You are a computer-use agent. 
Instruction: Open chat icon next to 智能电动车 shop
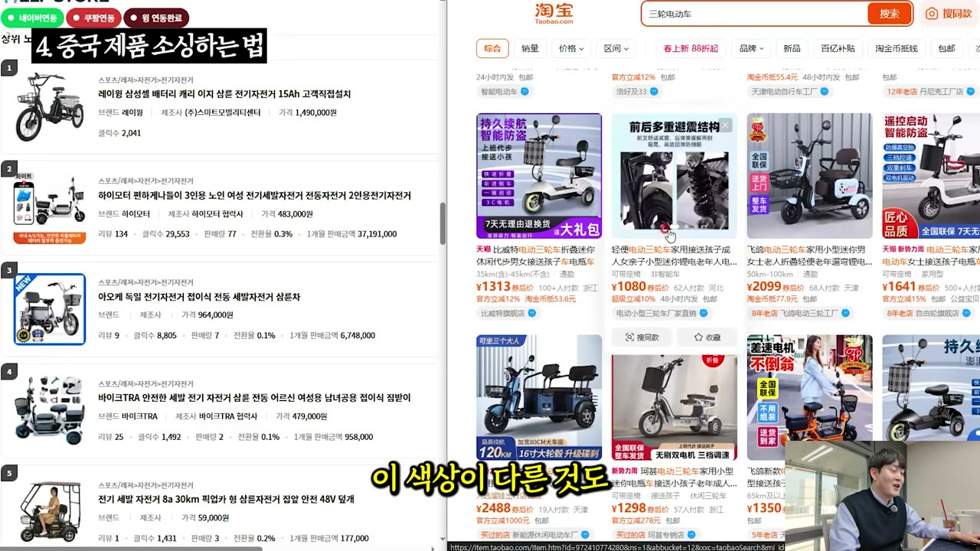click(524, 92)
